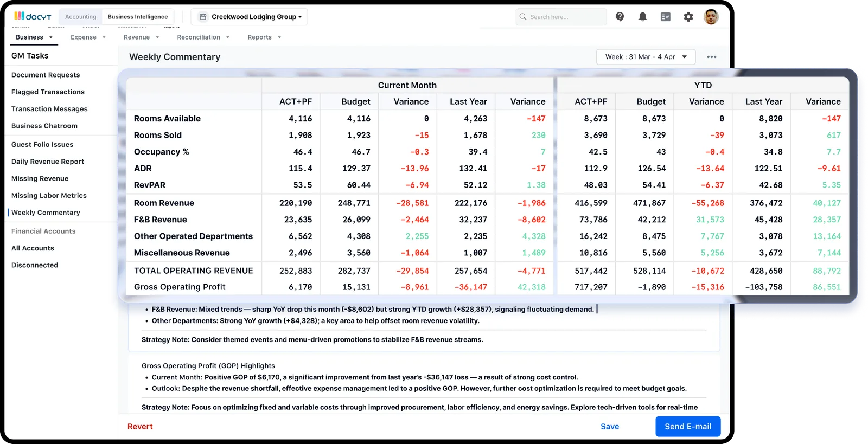This screenshot has width=868, height=444.
Task: Open the help question mark icon
Action: (620, 17)
